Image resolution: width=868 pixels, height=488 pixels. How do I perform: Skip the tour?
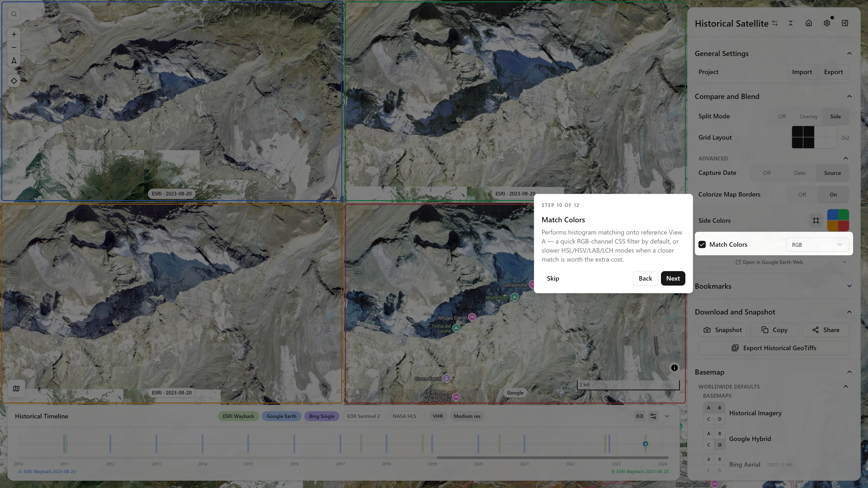point(553,279)
